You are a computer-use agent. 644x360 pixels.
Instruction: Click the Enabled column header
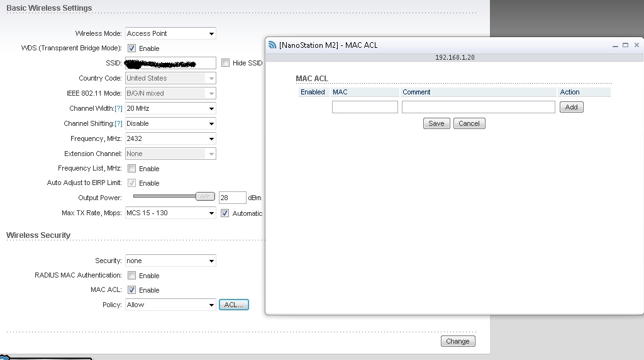[x=313, y=92]
